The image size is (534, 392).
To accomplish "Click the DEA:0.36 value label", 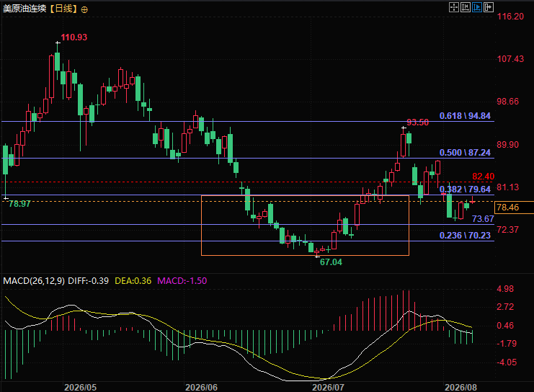I will [x=133, y=281].
